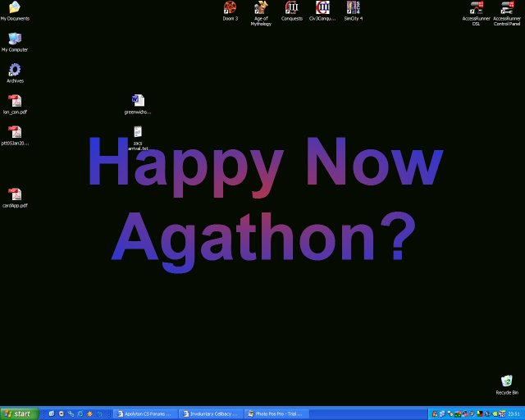The width and height of the screenshot is (525, 420).
Task: Open the Recycle Bin
Action: (x=507, y=381)
